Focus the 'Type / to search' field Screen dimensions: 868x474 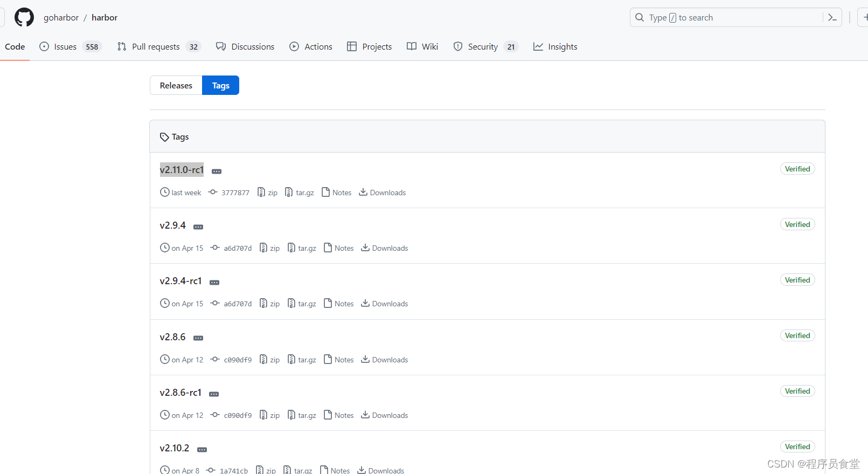pos(735,17)
